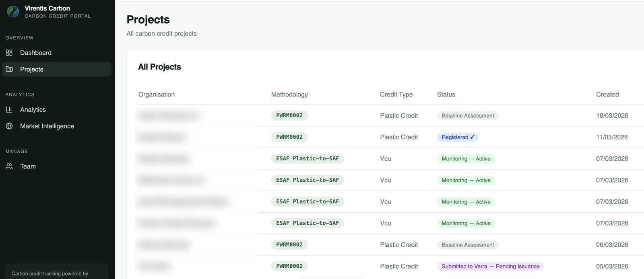Click the 18/03/2026 created date

tap(612, 115)
